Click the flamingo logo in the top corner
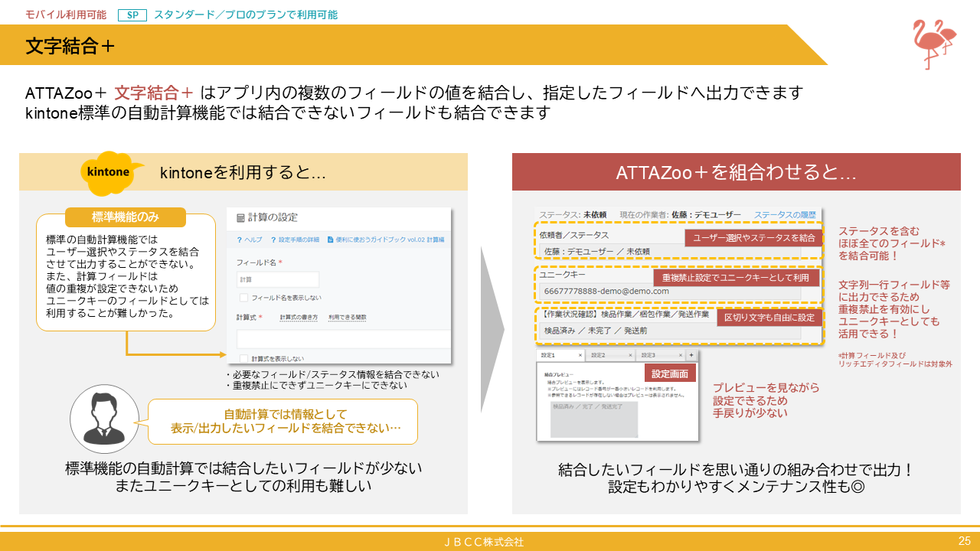 click(x=934, y=44)
